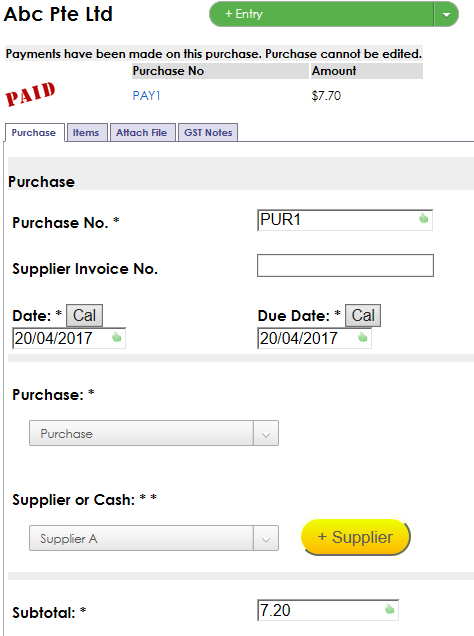The height and width of the screenshot is (636, 474).
Task: Click the Purchase No. PUR1 field
Action: 345,220
